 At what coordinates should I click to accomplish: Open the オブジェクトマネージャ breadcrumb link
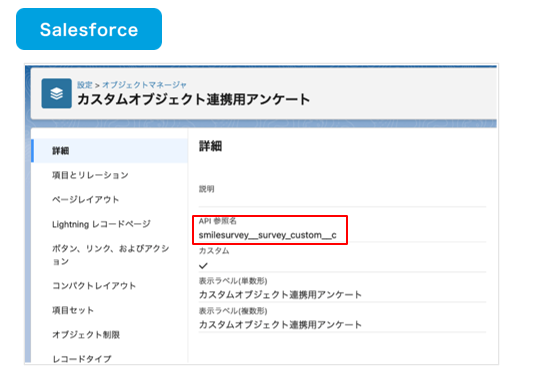coord(144,85)
